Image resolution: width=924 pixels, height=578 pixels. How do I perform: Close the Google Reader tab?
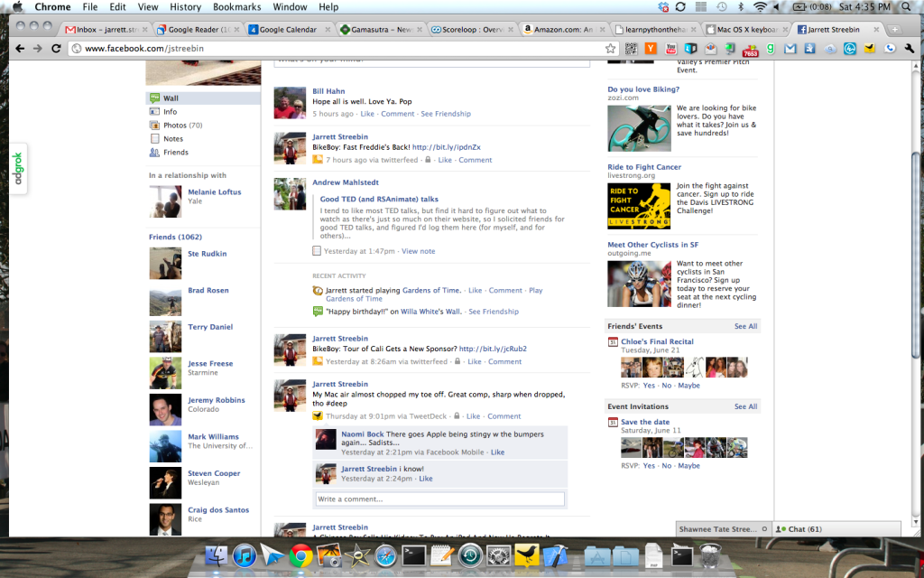[x=236, y=30]
